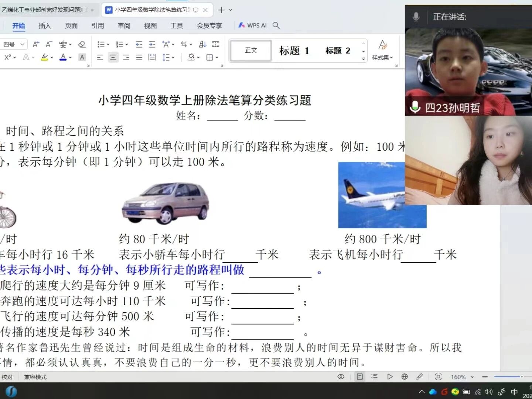Adjust the zoom slider handle
This screenshot has height=399, width=532.
[522, 376]
